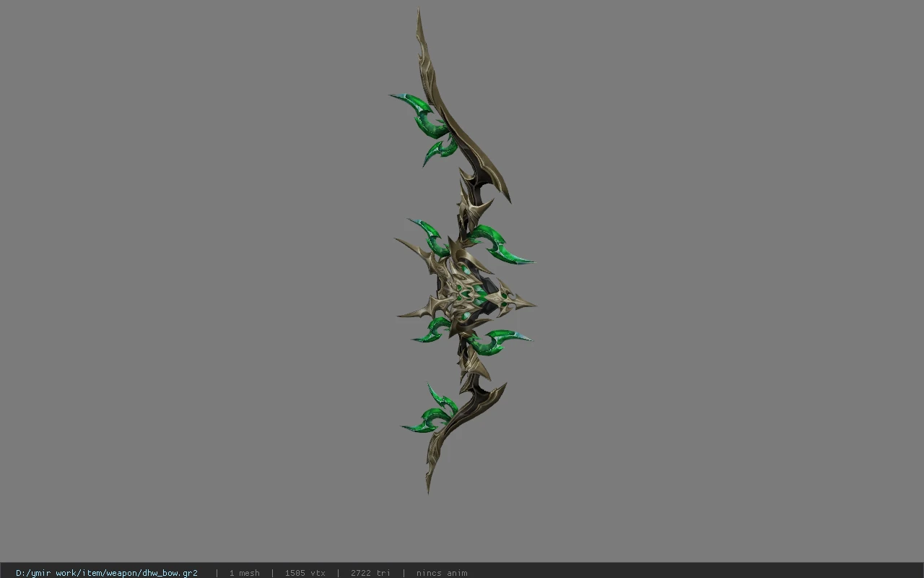This screenshot has width=924, height=578.
Task: Click the 'nincs anim' animation status text
Action: (442, 573)
